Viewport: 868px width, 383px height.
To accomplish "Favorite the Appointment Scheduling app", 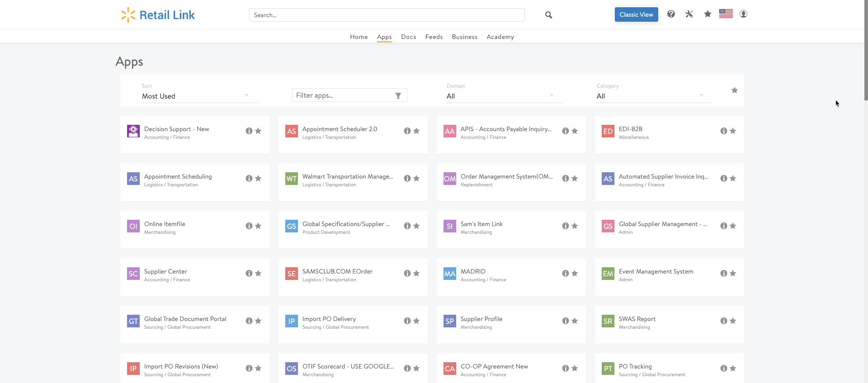I will [x=258, y=178].
